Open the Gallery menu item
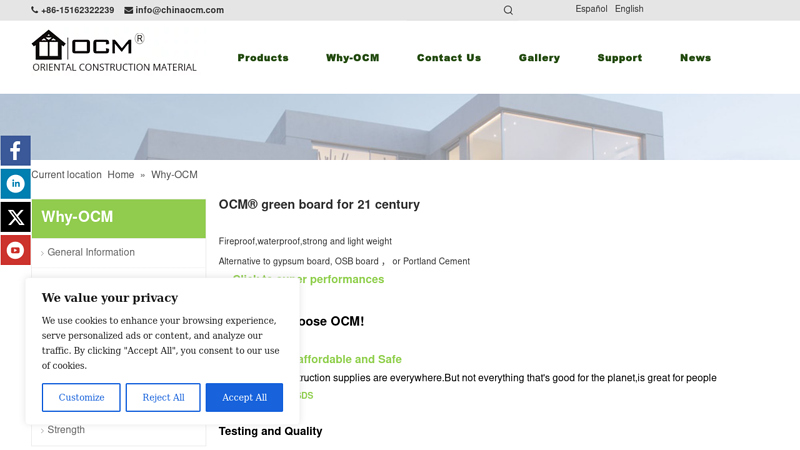Screen dimensions: 800x450 click(539, 58)
